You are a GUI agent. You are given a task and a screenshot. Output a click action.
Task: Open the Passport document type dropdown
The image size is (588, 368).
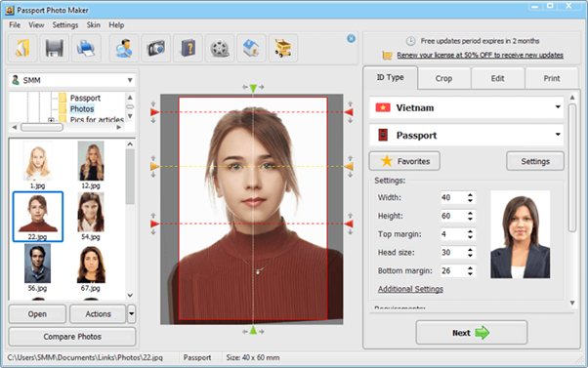point(467,135)
